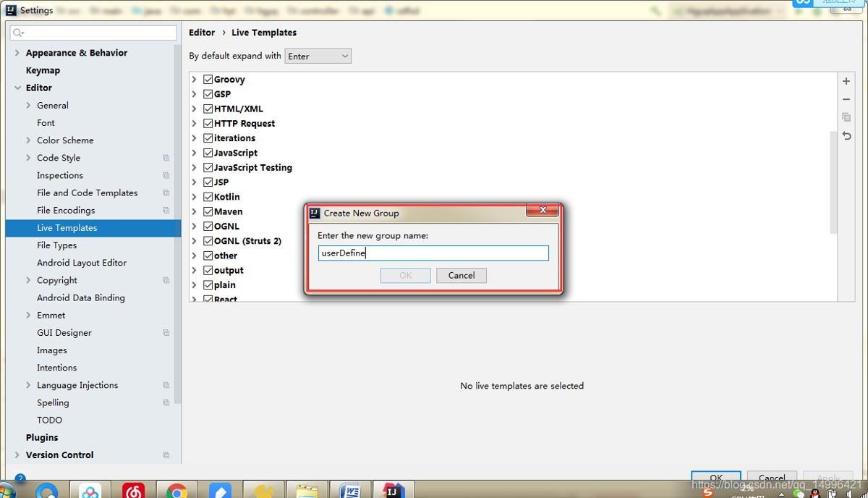The width and height of the screenshot is (868, 498).
Task: Toggle the JavaScript group checkbox
Action: 208,153
